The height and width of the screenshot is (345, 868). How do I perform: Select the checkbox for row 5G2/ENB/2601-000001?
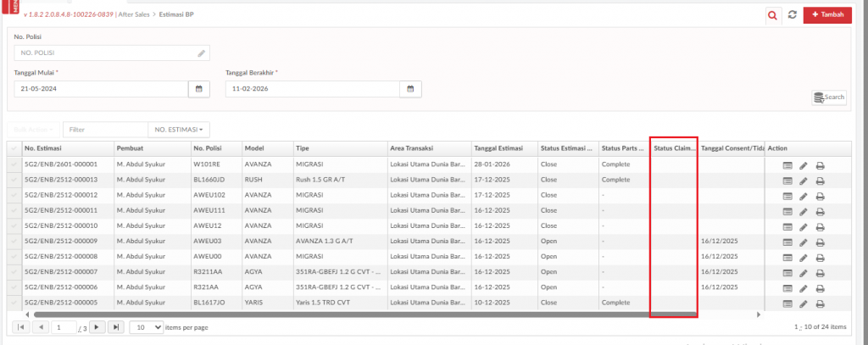pos(14,164)
